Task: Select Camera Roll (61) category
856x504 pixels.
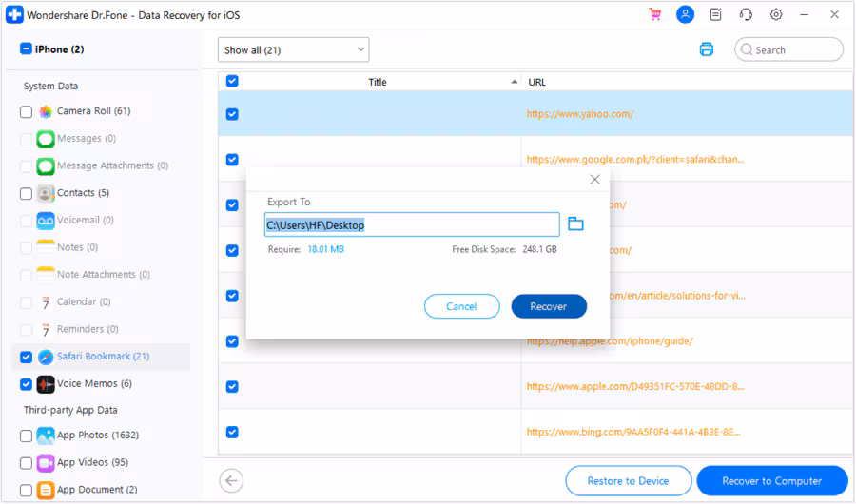Action: pos(94,111)
